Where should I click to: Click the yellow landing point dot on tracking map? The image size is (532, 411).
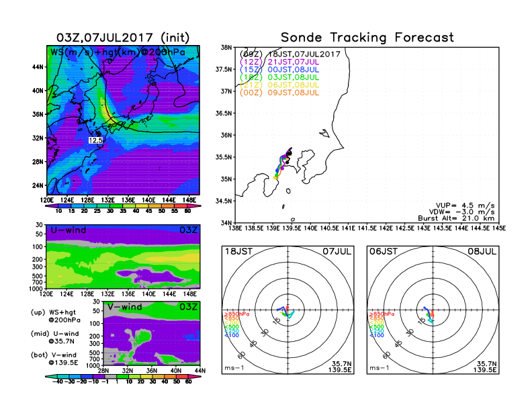click(x=275, y=177)
